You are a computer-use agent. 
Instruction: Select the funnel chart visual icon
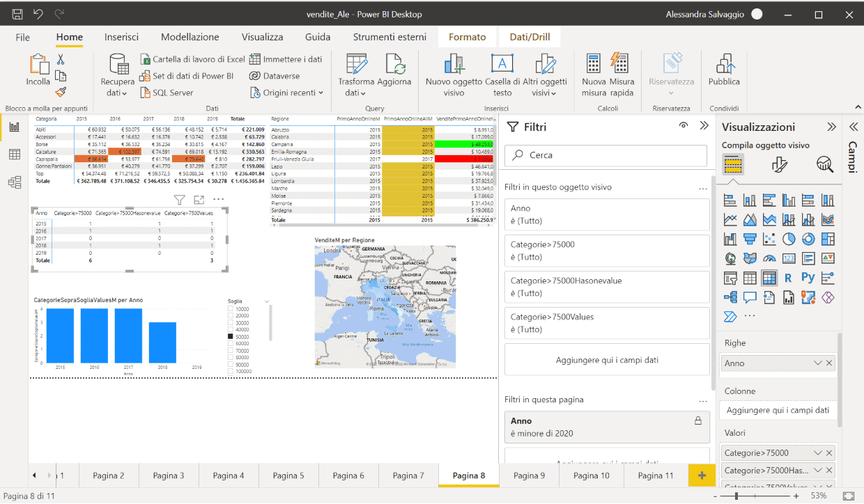(x=750, y=238)
